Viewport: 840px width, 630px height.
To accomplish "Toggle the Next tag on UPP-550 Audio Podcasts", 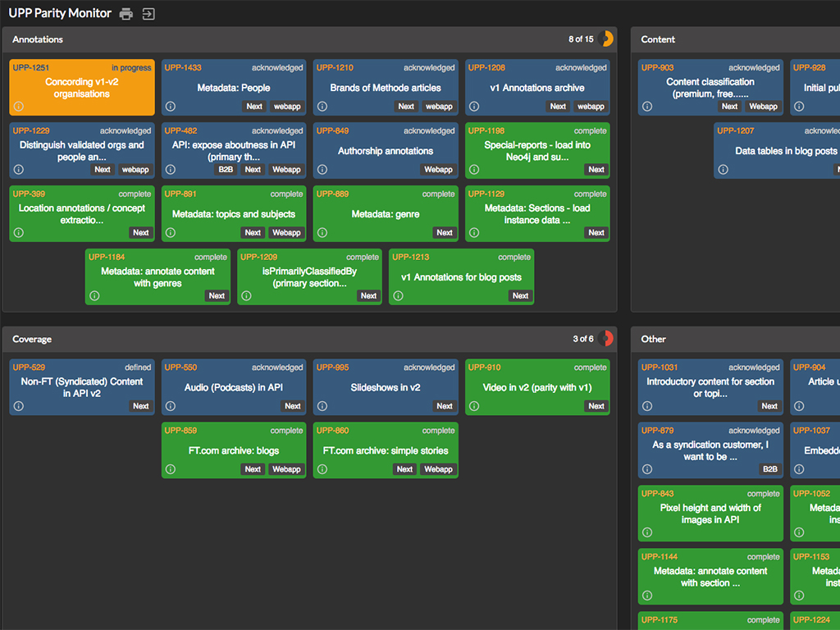I will (293, 405).
